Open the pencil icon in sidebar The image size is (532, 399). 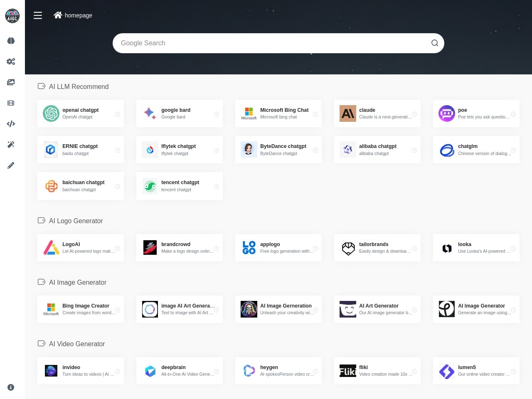(x=11, y=165)
